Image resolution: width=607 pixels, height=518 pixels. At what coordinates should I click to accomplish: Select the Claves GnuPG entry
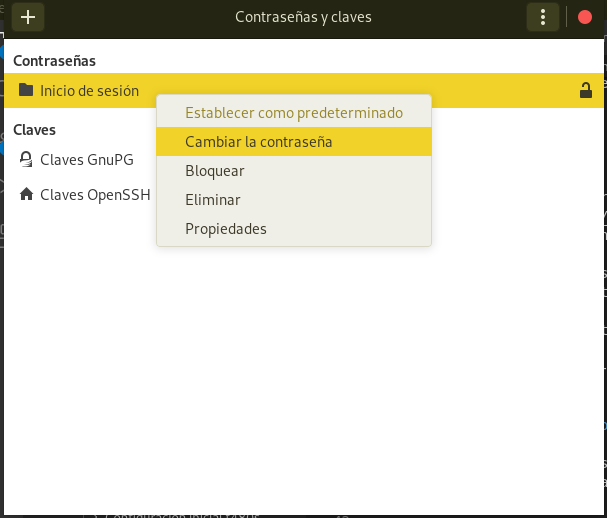(x=86, y=159)
